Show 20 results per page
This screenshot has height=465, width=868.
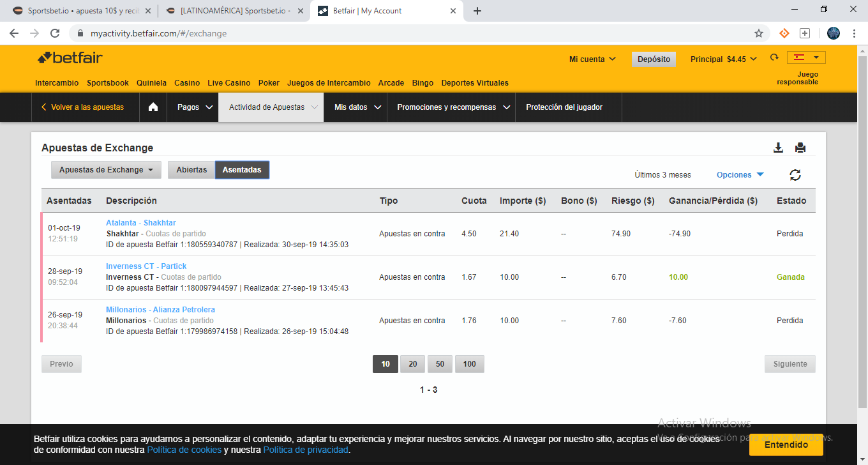pyautogui.click(x=413, y=364)
